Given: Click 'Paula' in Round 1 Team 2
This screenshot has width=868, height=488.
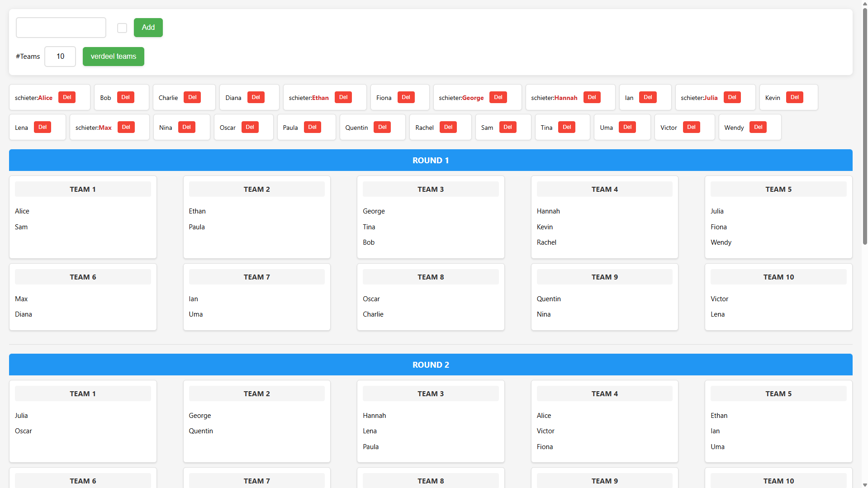Looking at the screenshot, I should 197,227.
